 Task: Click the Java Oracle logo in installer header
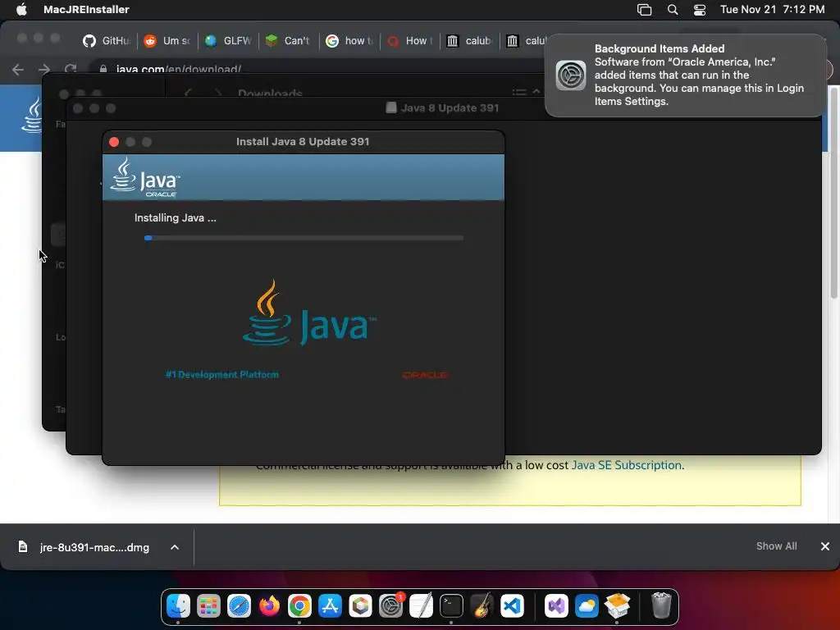coord(145,177)
